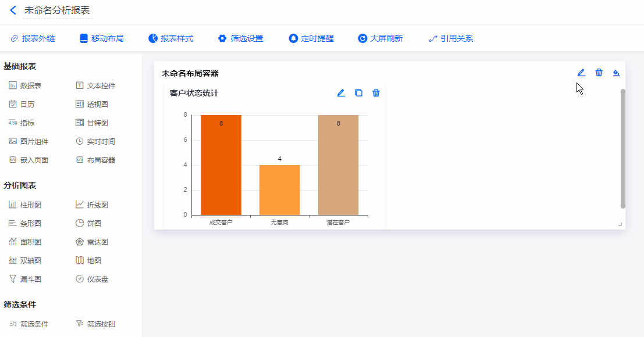Viewport: 644px width, 337px height.
Task: Delete the 未命名布局容器 layout container
Action: click(x=599, y=73)
